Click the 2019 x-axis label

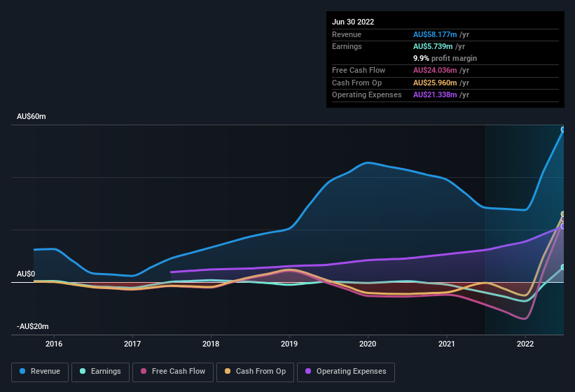[289, 344]
